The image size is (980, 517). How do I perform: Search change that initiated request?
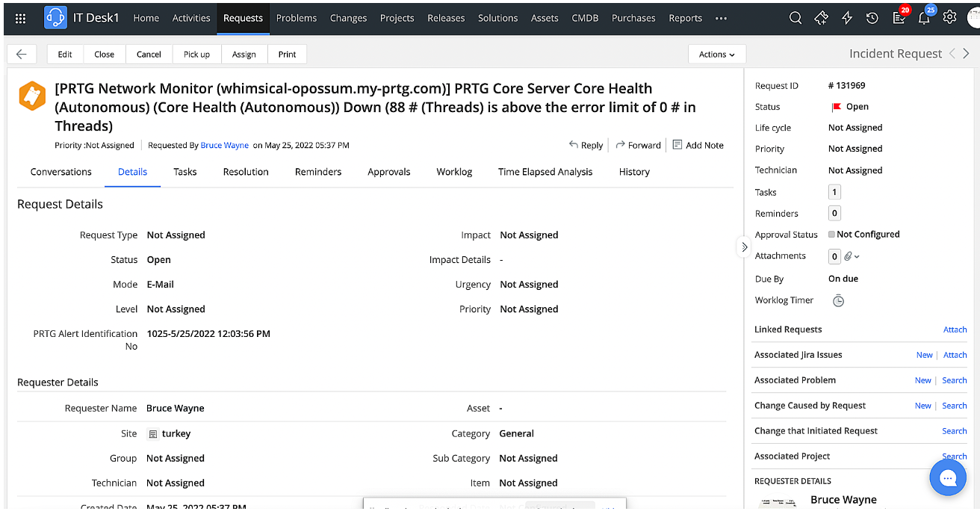click(x=955, y=431)
